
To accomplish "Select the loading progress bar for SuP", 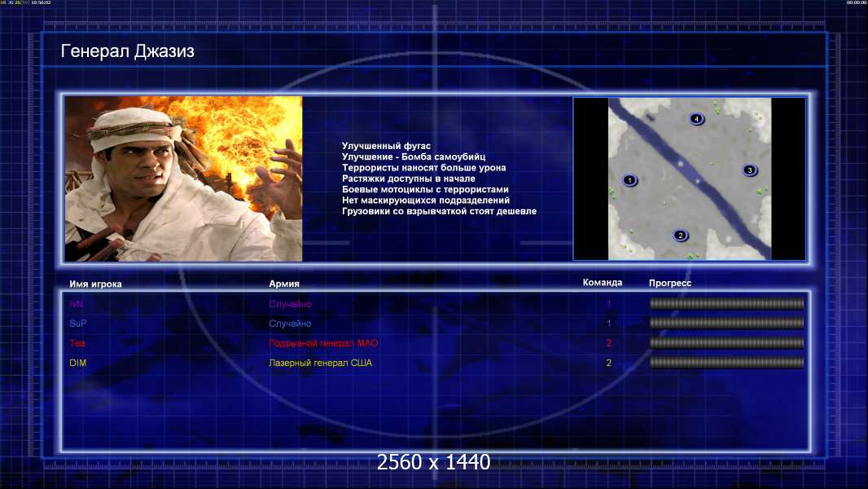I will point(727,323).
